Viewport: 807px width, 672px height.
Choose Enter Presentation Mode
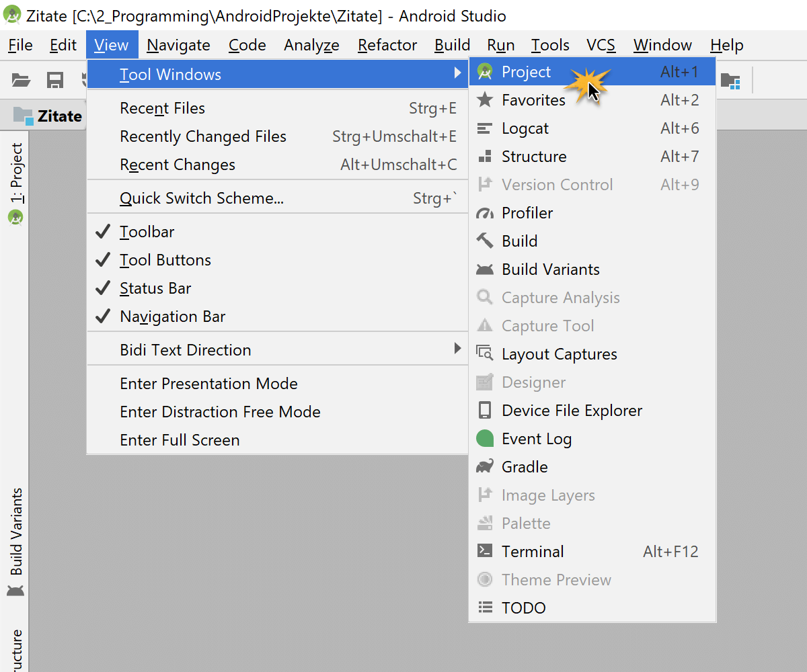click(x=277, y=384)
